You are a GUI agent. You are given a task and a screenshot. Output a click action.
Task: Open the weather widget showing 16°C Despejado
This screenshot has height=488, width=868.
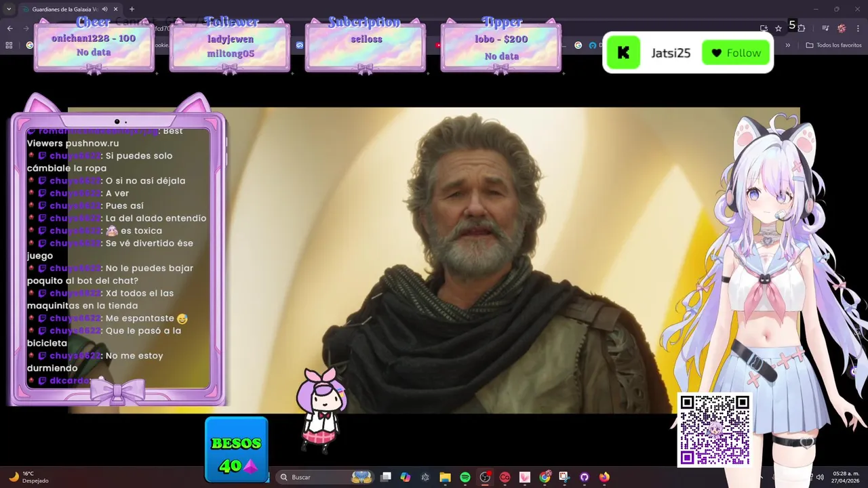28,477
